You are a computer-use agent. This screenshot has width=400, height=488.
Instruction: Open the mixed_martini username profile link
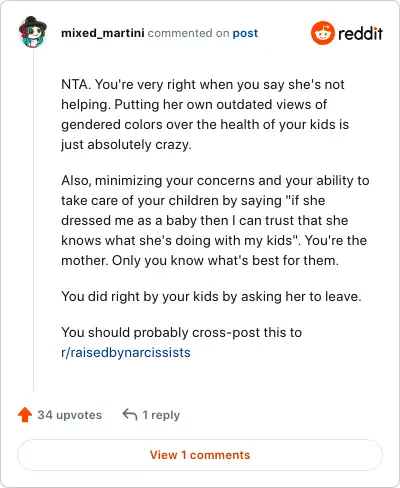click(103, 33)
